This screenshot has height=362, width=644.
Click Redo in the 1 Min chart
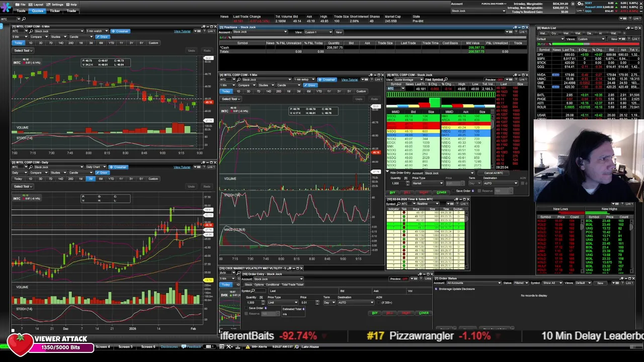click(374, 99)
